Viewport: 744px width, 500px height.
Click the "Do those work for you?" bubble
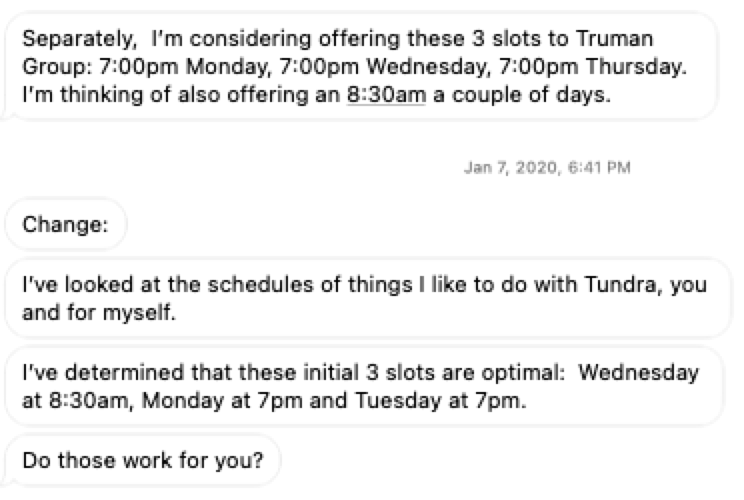[142, 461]
